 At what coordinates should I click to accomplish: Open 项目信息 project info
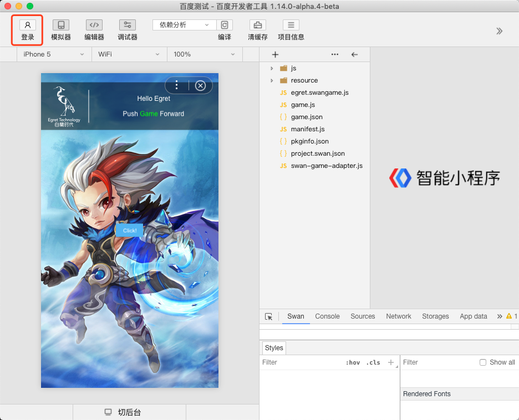(x=291, y=25)
